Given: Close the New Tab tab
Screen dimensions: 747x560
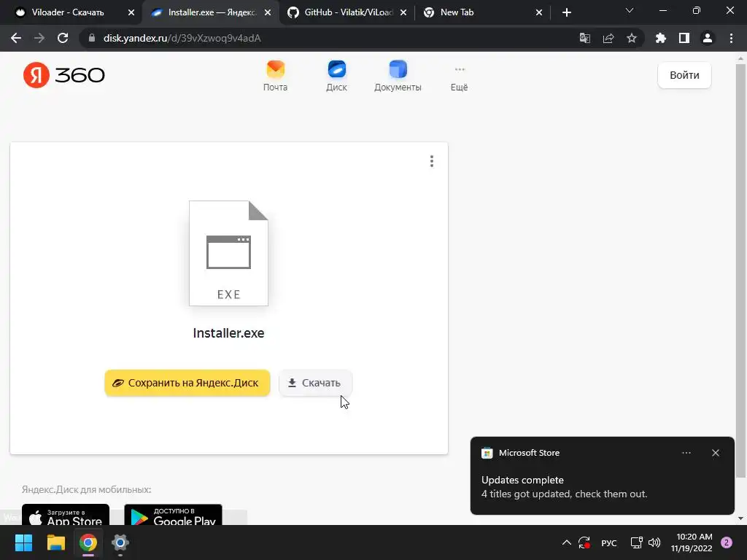Looking at the screenshot, I should pos(539,12).
